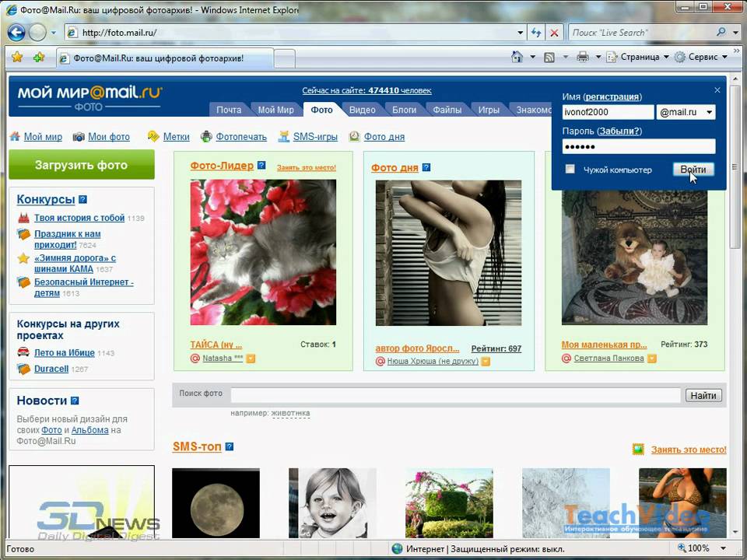Open the Duracell contest link
The height and width of the screenshot is (560, 747).
(51, 369)
